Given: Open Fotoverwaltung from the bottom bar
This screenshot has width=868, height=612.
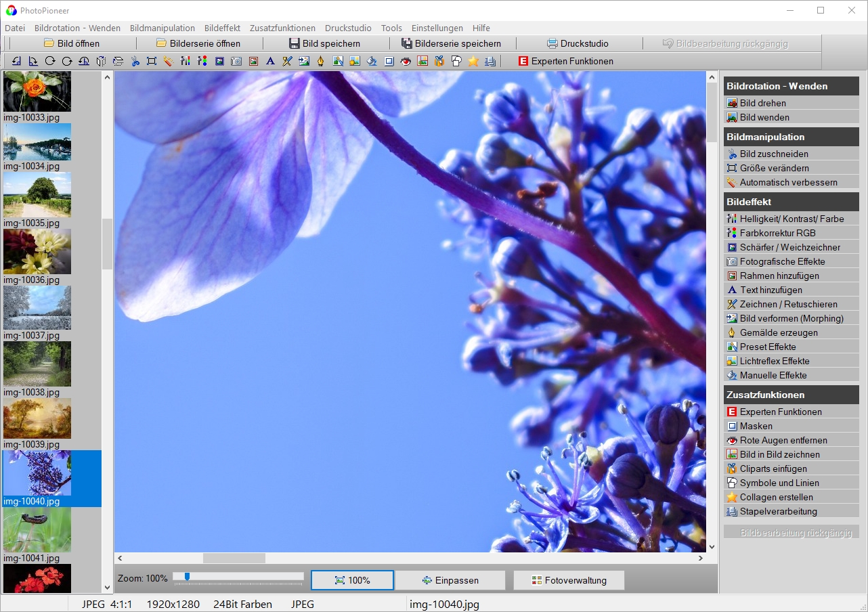Looking at the screenshot, I should (569, 580).
